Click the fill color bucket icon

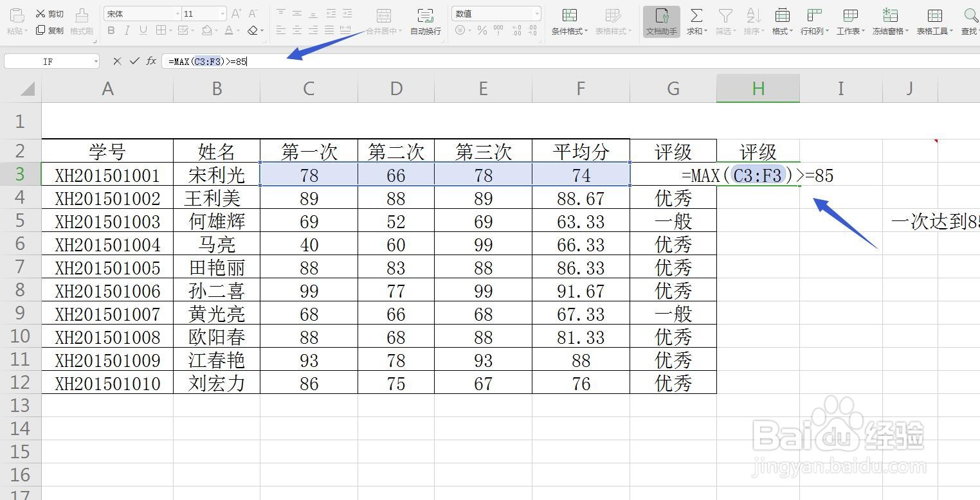tap(206, 30)
